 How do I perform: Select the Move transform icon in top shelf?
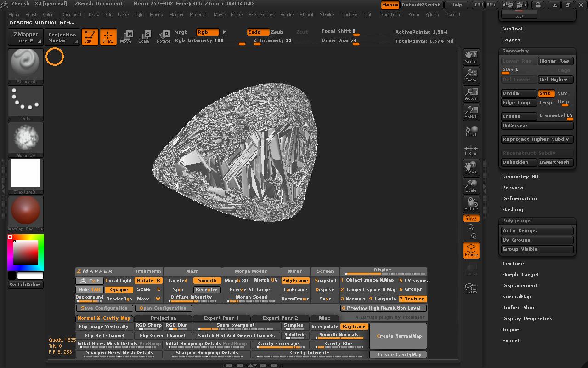[125, 37]
